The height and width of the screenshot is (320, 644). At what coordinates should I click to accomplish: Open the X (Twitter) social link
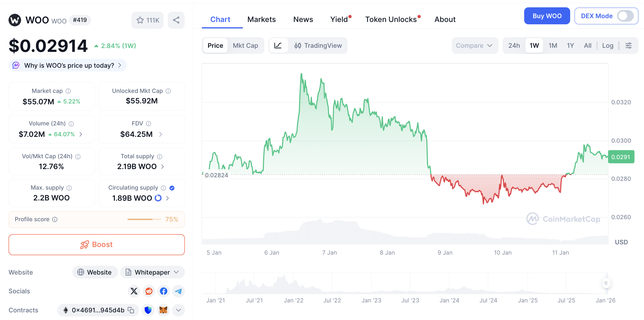134,291
